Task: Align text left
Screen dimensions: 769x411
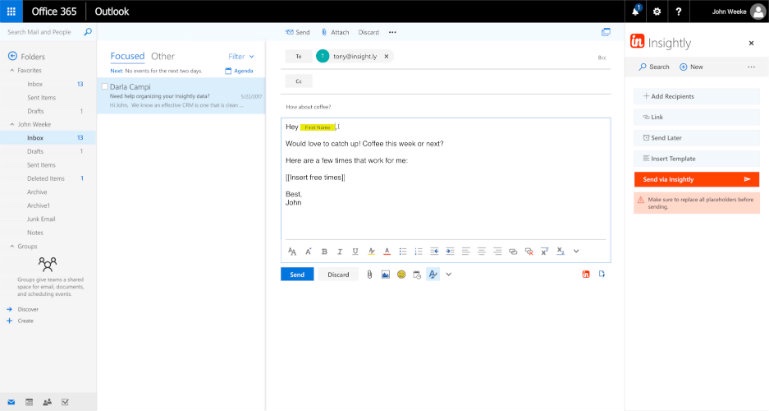Action: point(465,252)
